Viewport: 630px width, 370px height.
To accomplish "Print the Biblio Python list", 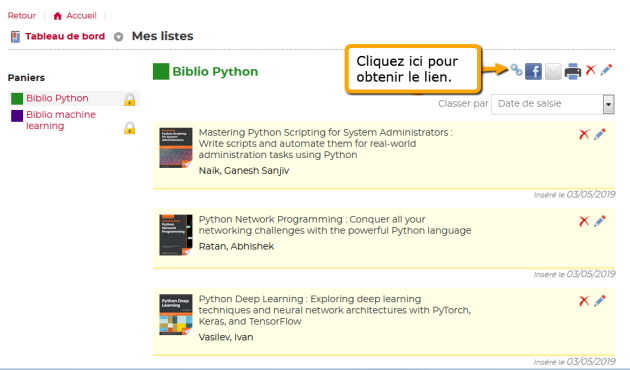I will point(573,72).
